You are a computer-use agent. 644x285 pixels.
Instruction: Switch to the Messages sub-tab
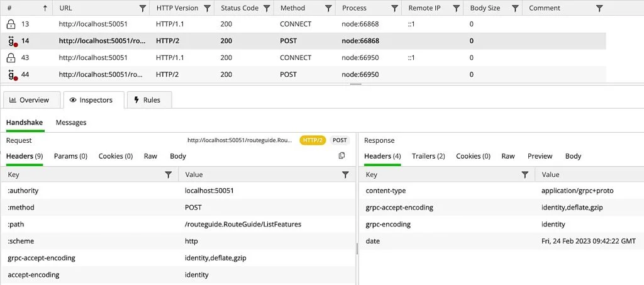(71, 123)
